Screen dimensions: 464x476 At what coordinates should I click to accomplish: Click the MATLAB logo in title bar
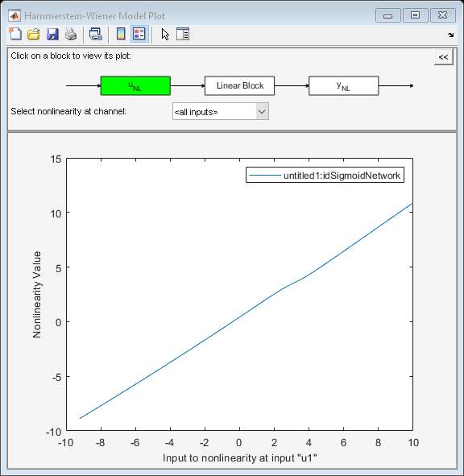click(14, 15)
